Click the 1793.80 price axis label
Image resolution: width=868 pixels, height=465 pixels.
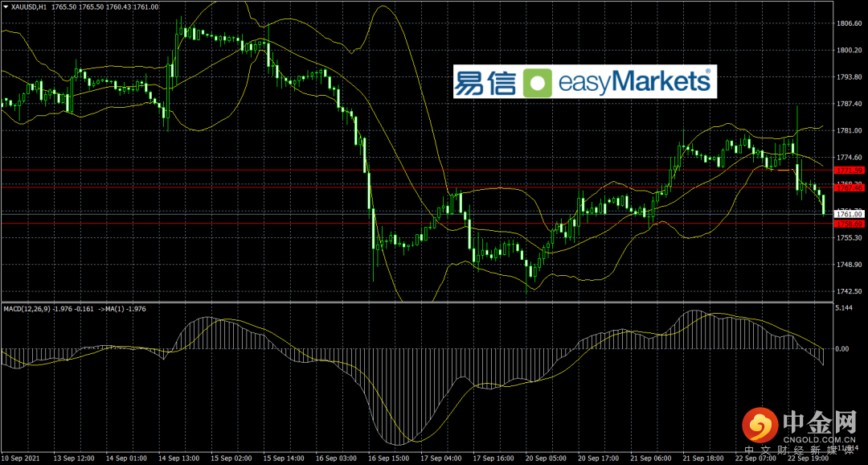[850, 77]
